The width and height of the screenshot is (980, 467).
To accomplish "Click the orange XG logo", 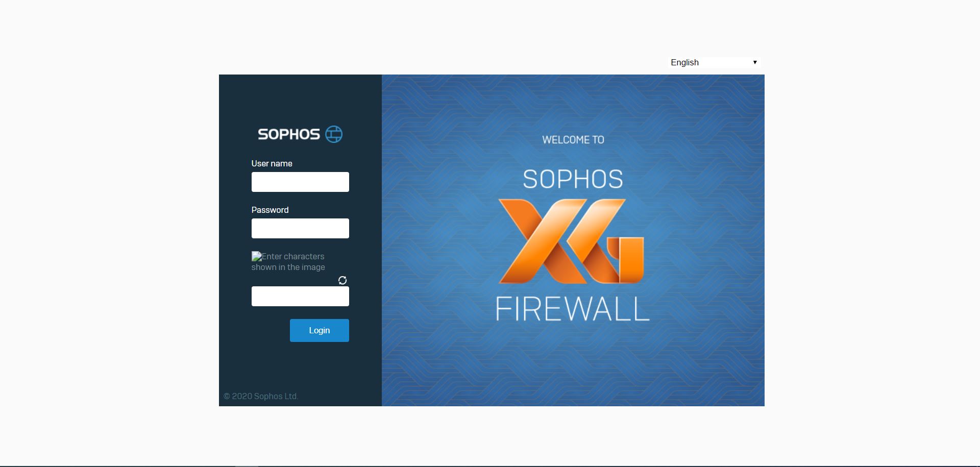I will pyautogui.click(x=571, y=241).
